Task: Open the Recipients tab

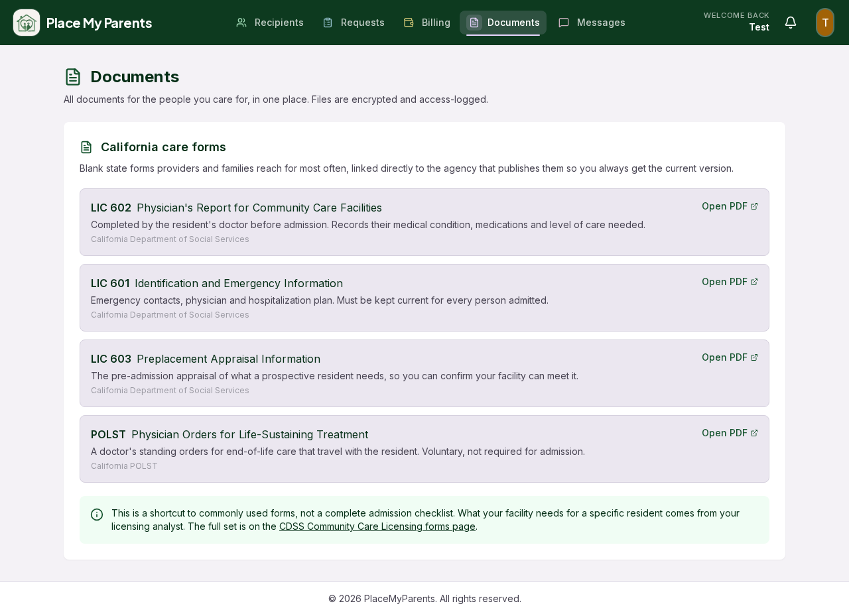Action: click(x=270, y=23)
